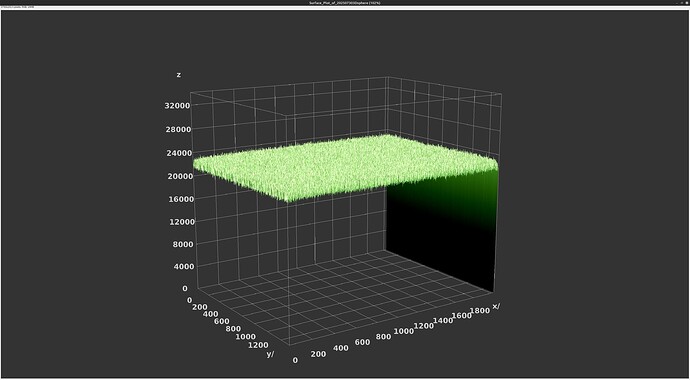Click the 1800 x-axis tick value
The height and width of the screenshot is (380, 690).
pos(479,311)
